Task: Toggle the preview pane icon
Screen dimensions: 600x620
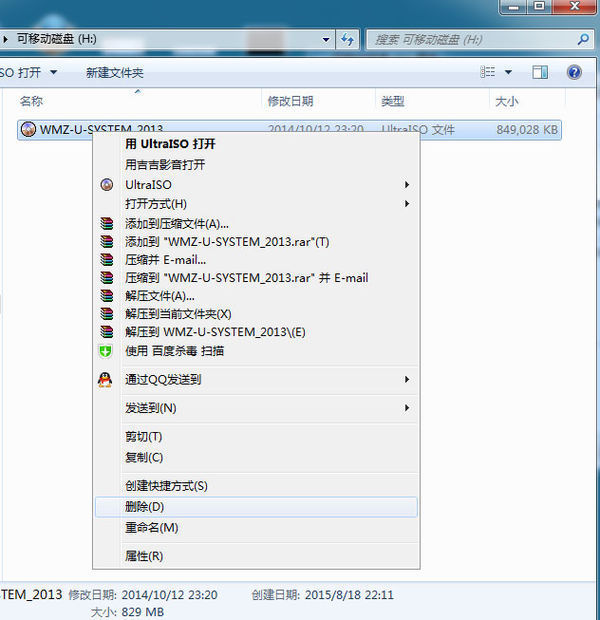Action: point(540,72)
